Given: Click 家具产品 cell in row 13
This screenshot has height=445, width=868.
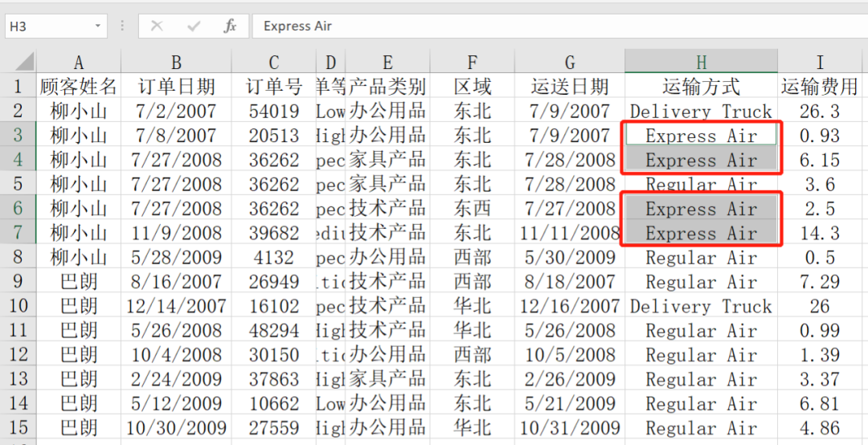Looking at the screenshot, I should tap(387, 378).
